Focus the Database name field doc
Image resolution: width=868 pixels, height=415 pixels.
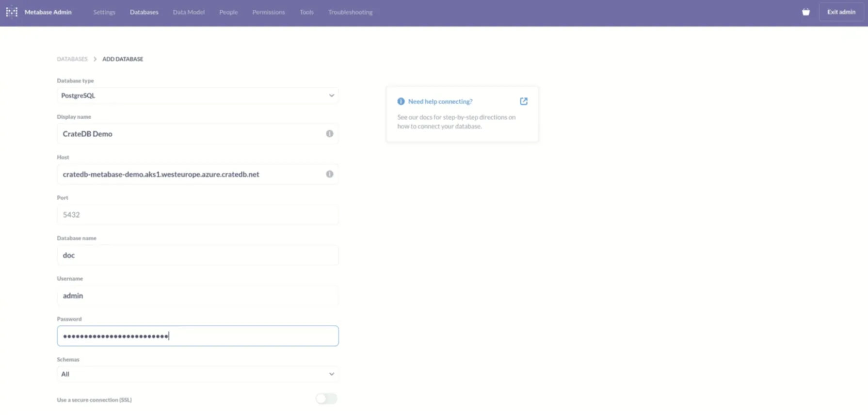[198, 255]
